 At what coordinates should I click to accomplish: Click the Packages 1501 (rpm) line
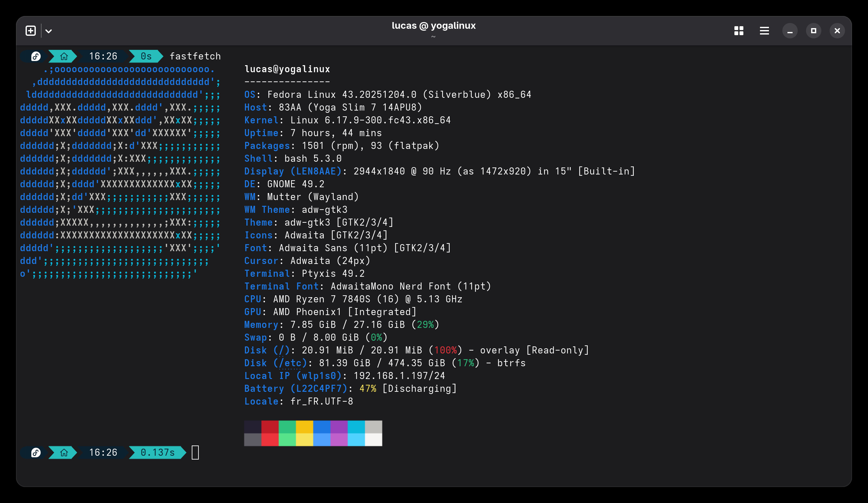click(342, 146)
